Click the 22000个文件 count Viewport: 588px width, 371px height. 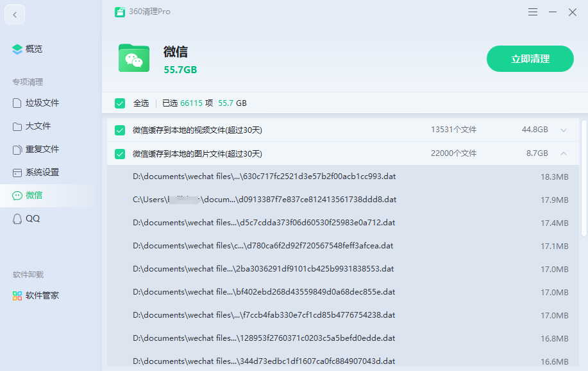(x=453, y=153)
